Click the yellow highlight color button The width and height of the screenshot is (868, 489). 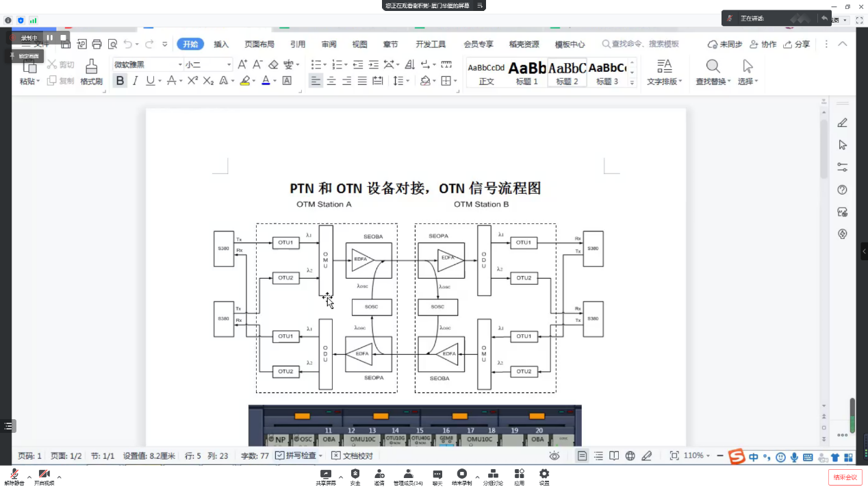tap(245, 81)
